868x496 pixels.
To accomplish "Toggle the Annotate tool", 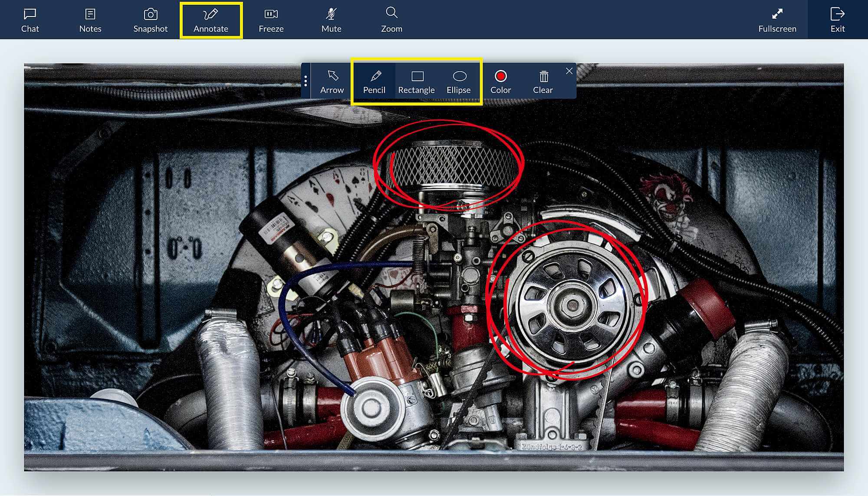I will pos(211,20).
